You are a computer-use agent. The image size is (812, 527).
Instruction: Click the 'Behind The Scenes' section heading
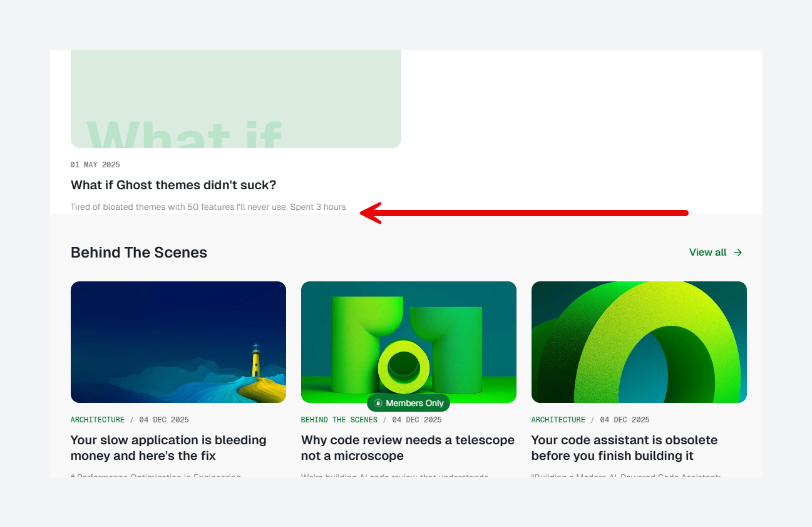coord(139,253)
